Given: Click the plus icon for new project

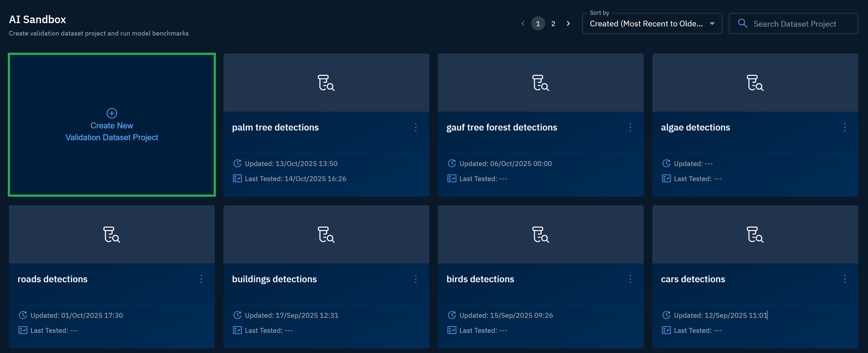Looking at the screenshot, I should (112, 113).
